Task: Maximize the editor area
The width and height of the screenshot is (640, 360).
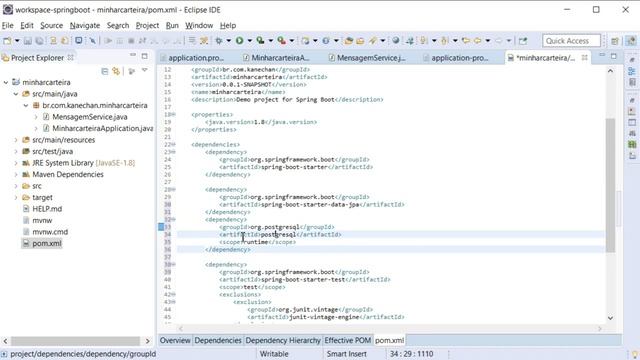Action: coord(613,56)
